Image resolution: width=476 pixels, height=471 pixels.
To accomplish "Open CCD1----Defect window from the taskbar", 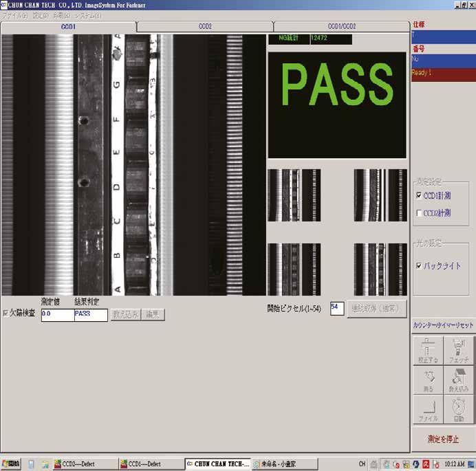I will click(151, 463).
